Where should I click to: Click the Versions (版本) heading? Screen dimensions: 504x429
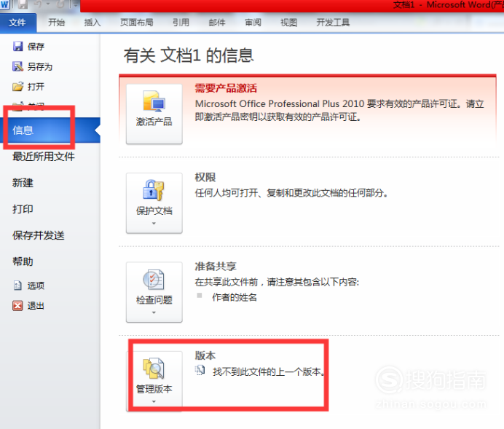tap(205, 355)
